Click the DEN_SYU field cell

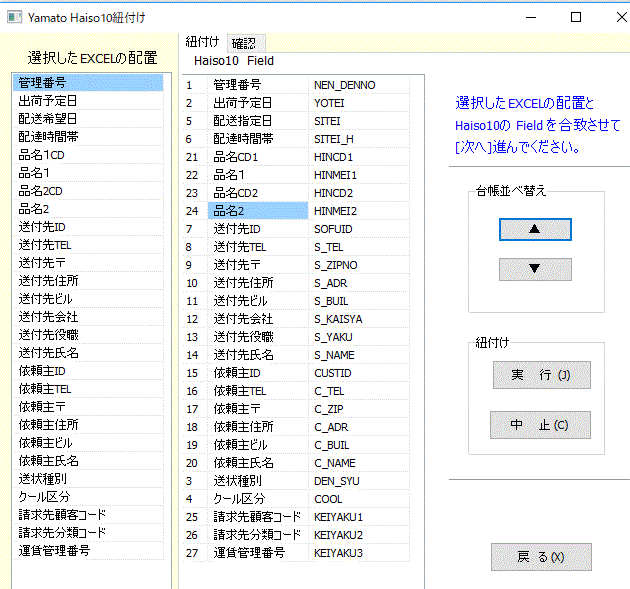pos(359,481)
